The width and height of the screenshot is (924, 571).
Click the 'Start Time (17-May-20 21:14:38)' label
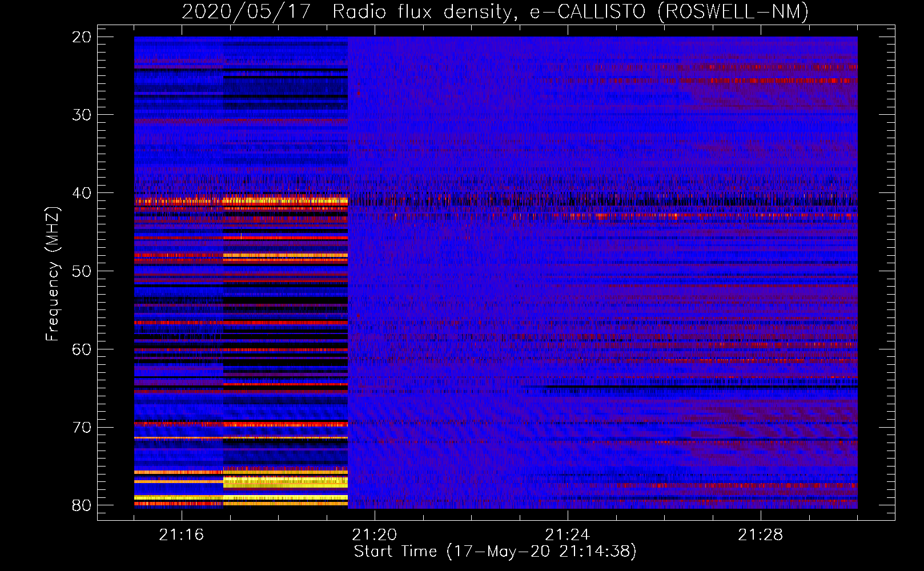tap(495, 552)
